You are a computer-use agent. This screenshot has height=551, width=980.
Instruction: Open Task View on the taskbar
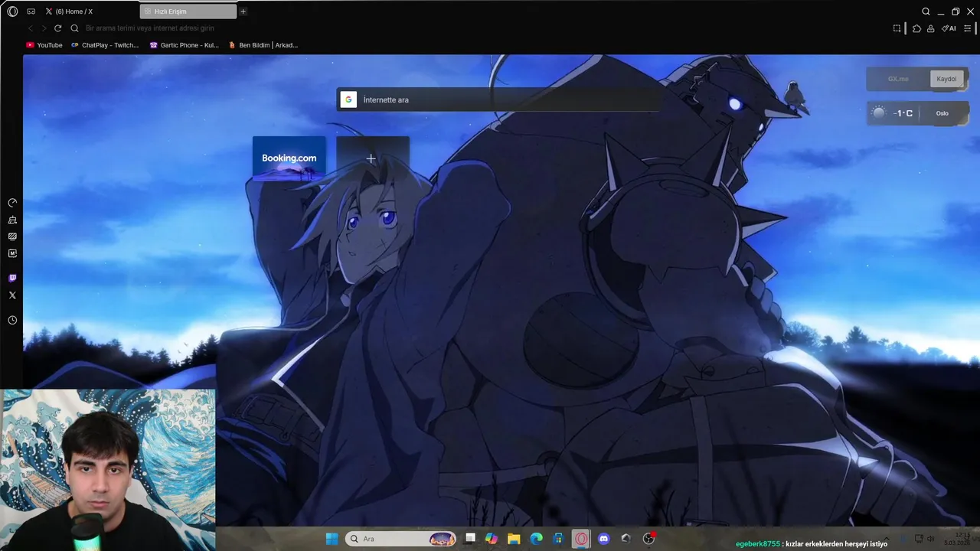[x=470, y=539]
